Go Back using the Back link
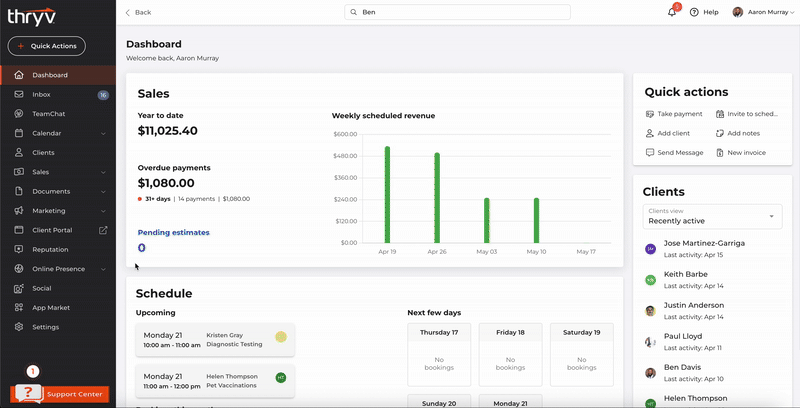Image resolution: width=800 pixels, height=408 pixels. pyautogui.click(x=138, y=12)
